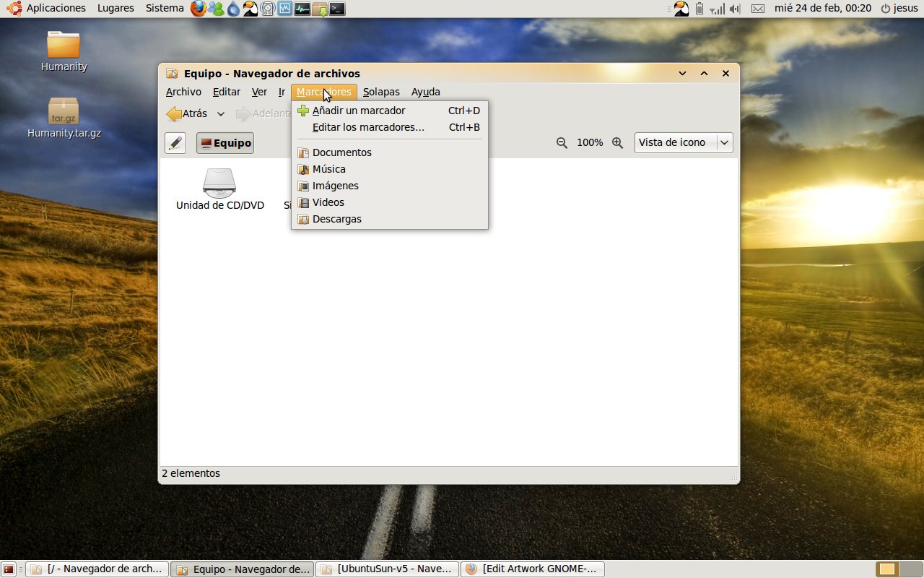Viewport: 924px width, 578px height.
Task: Open the toucan launcher next to drop icon
Action: [x=250, y=9]
